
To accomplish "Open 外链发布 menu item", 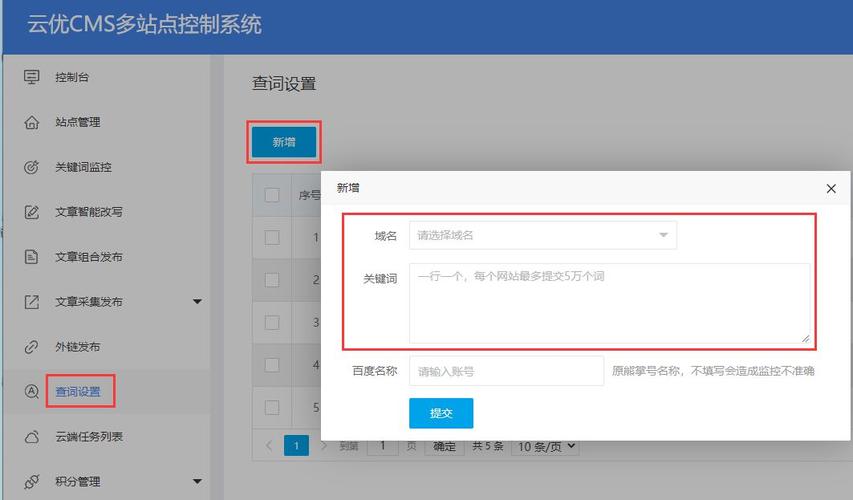I will 78,347.
